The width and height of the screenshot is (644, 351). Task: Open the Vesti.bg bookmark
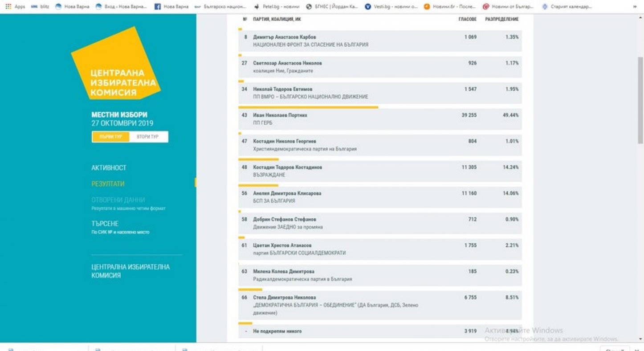pyautogui.click(x=391, y=7)
